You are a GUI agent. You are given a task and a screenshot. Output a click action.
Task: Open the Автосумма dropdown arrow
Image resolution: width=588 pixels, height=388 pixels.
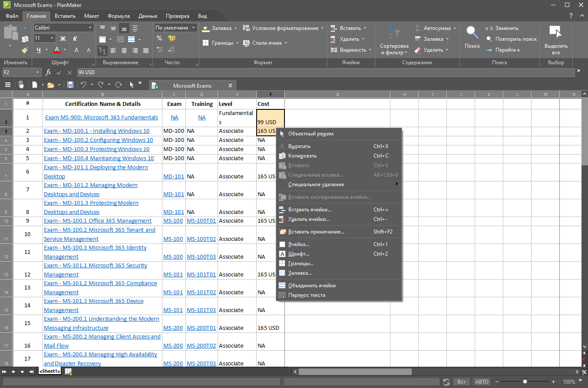(x=455, y=28)
